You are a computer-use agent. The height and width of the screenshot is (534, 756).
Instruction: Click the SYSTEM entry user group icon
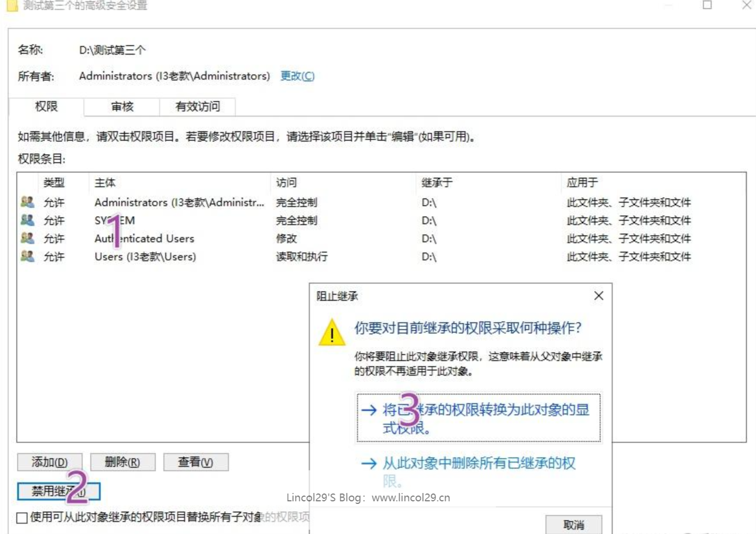(x=28, y=220)
